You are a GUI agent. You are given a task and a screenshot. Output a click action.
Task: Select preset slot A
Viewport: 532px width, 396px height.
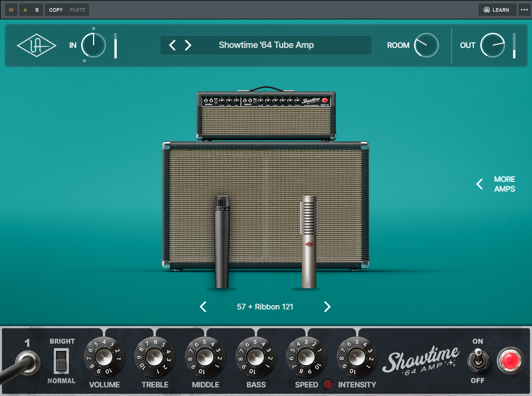[25, 10]
